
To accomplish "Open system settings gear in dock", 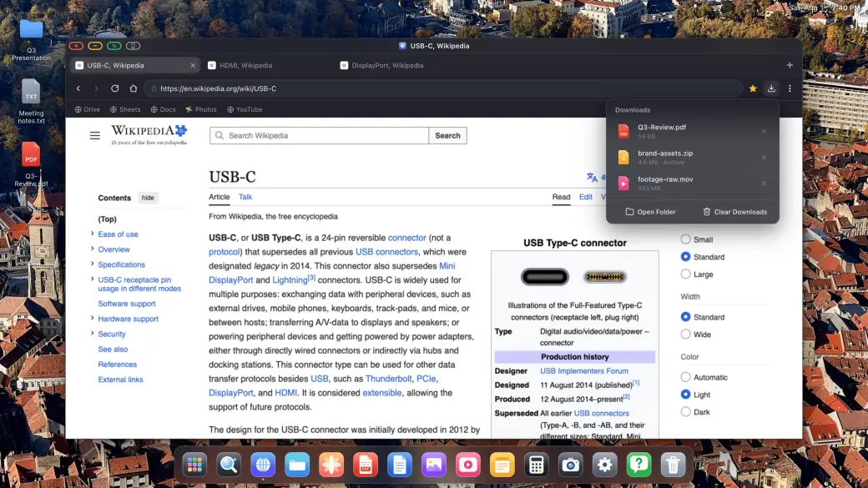I will [604, 465].
